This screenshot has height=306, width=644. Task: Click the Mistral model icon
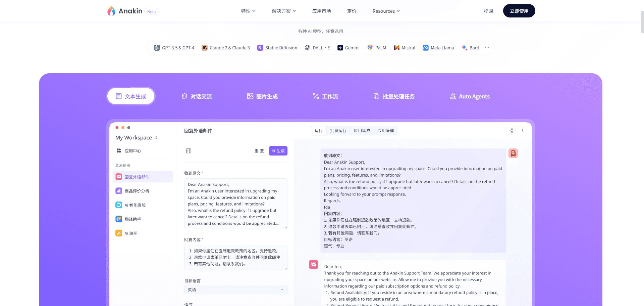click(x=397, y=48)
